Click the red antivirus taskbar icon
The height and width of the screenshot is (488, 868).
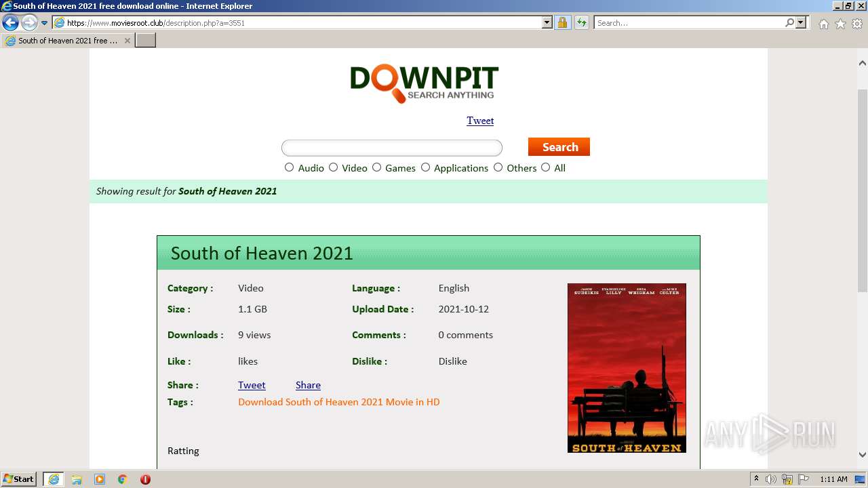pos(145,479)
